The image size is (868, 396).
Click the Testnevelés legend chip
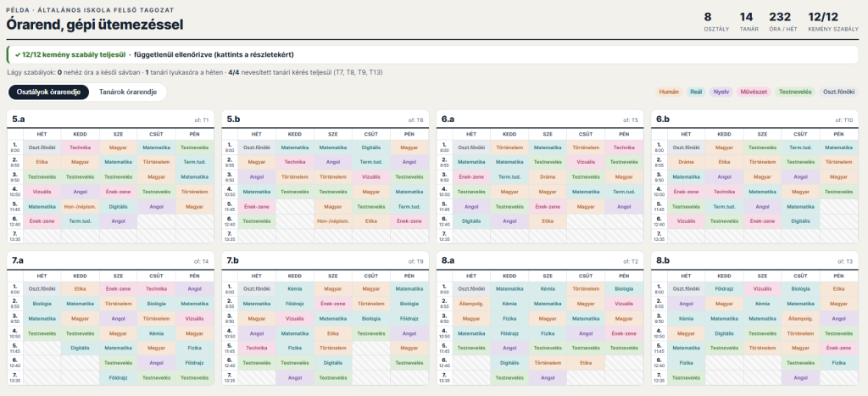click(795, 92)
